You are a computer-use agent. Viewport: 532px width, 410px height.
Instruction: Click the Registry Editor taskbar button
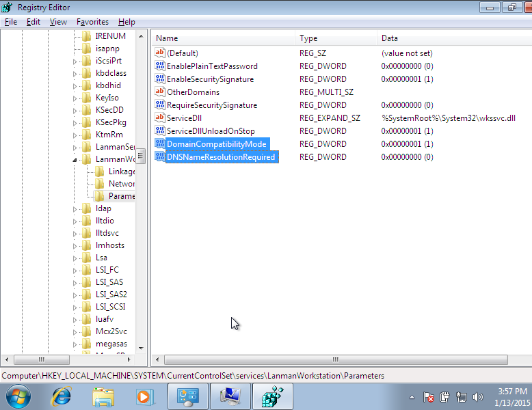[x=273, y=397]
